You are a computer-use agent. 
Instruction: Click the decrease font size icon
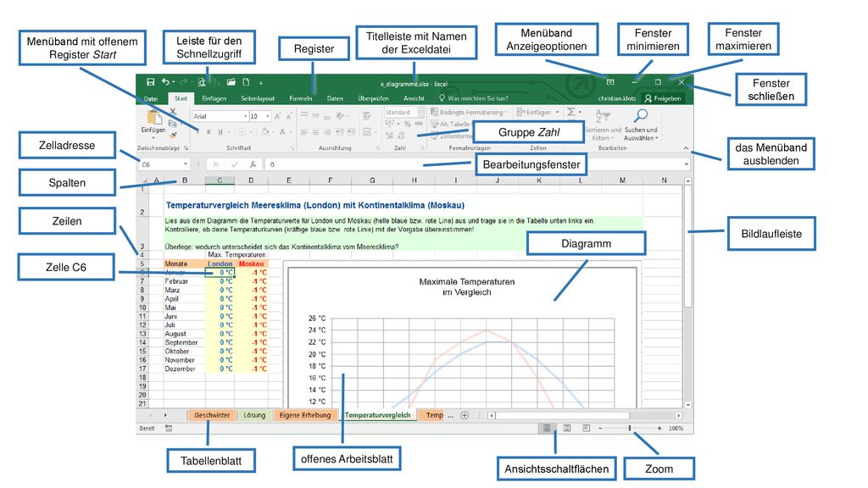pyautogui.click(x=289, y=116)
